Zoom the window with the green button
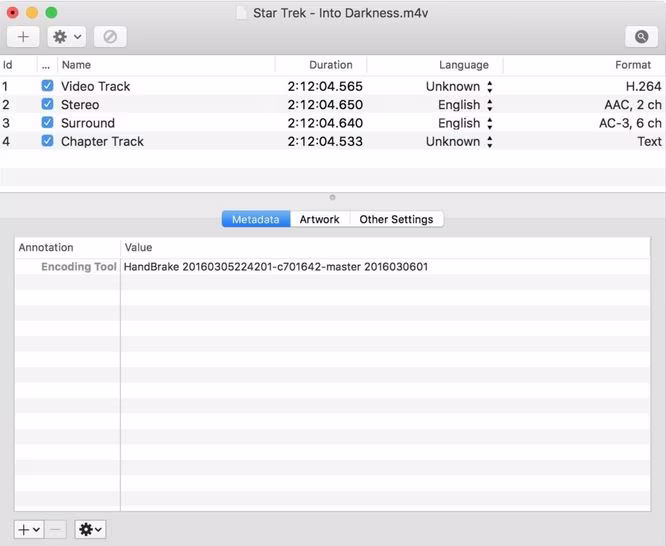666x546 pixels. pyautogui.click(x=51, y=13)
